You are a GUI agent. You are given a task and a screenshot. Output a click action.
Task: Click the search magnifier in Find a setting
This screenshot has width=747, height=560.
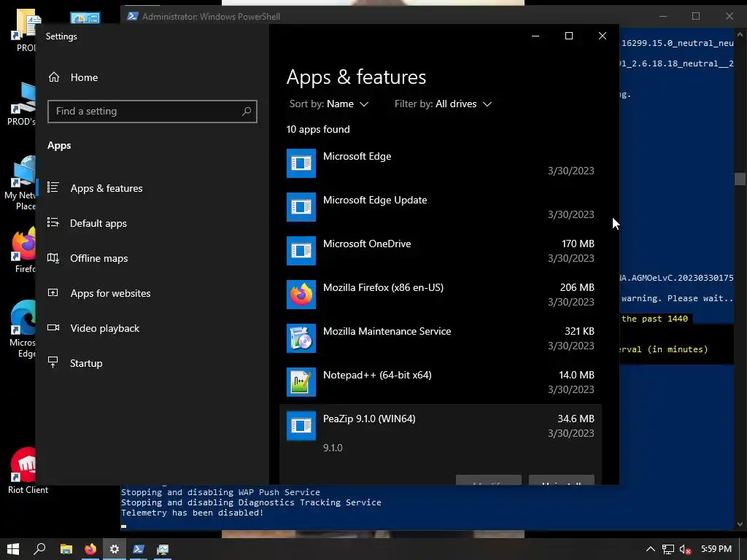point(247,111)
